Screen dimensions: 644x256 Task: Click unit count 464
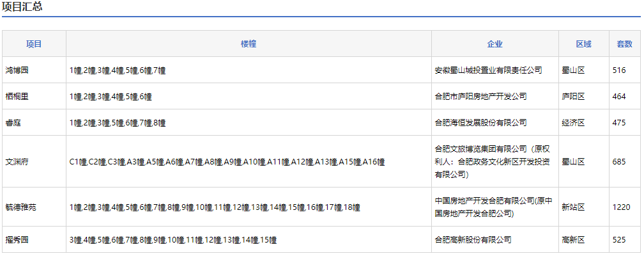pyautogui.click(x=619, y=97)
